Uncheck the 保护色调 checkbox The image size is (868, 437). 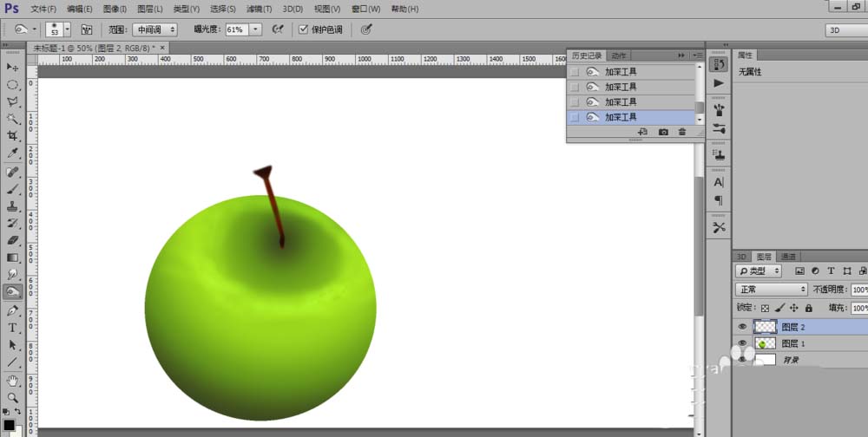303,29
